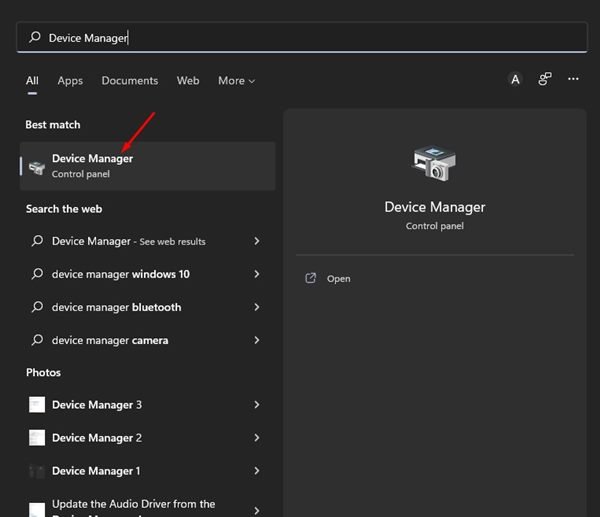Image resolution: width=600 pixels, height=517 pixels.
Task: Switch to the Apps tab
Action: point(70,81)
